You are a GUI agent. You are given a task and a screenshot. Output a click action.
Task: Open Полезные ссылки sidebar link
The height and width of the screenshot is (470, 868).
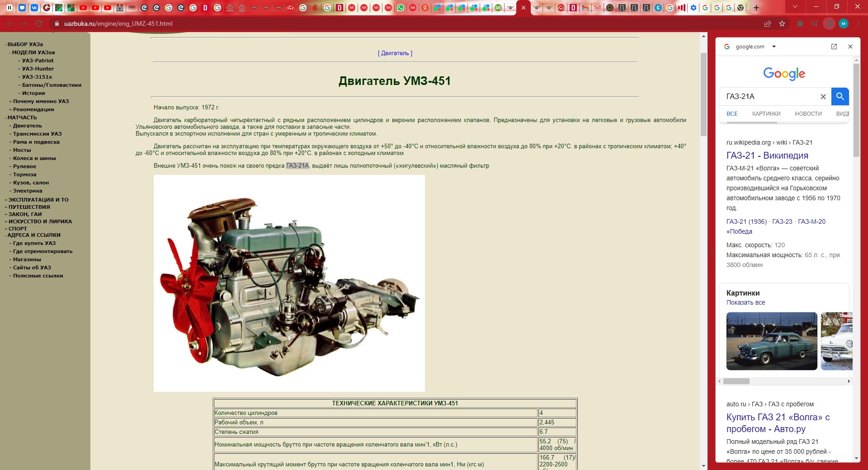38,276
